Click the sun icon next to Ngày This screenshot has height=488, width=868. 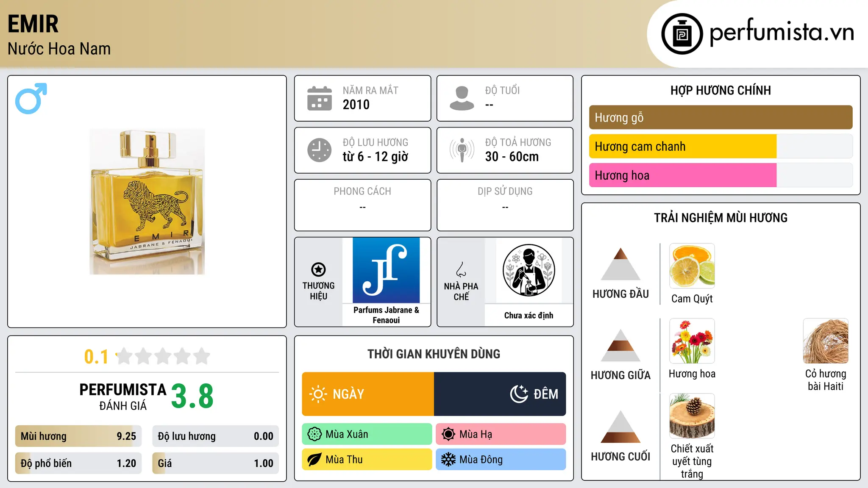coord(318,394)
